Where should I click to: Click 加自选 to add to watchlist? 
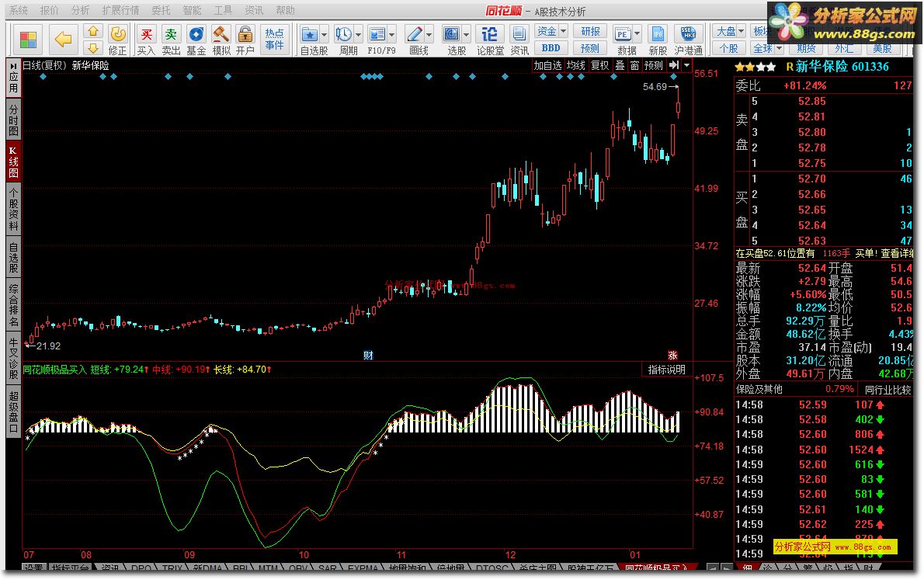547,65
